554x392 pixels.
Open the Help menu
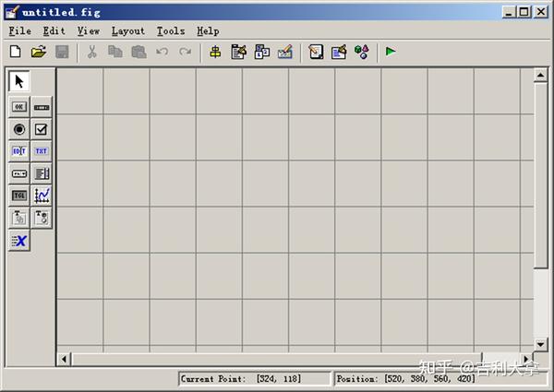click(208, 31)
